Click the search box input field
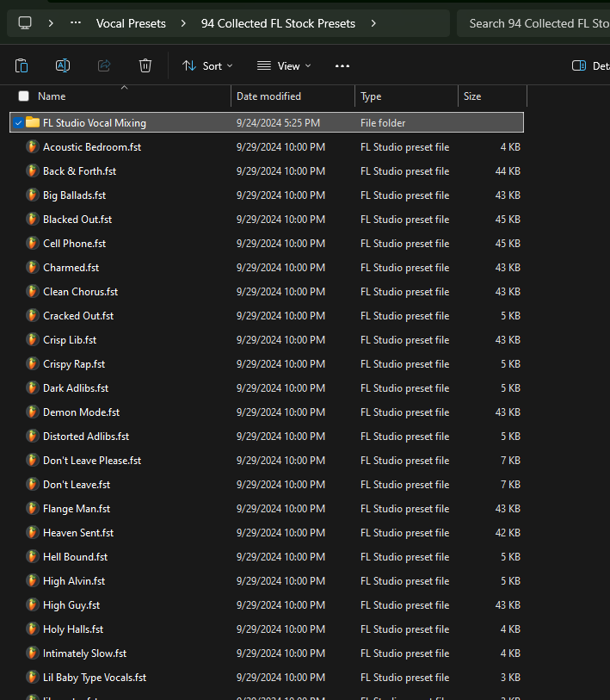This screenshot has width=610, height=700. (533, 23)
